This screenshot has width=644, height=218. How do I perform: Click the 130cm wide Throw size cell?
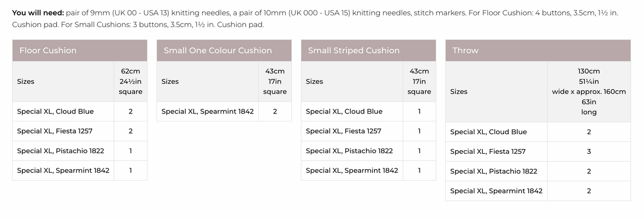pos(589,91)
